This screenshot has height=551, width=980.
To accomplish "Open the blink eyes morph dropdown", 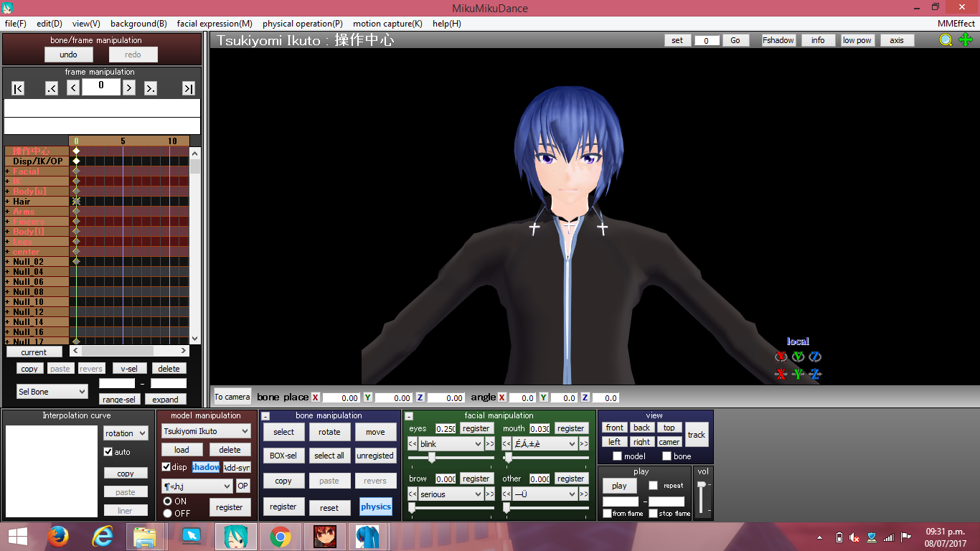I will tap(451, 444).
